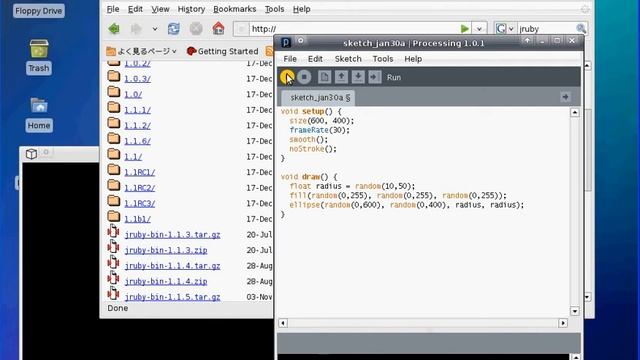The height and width of the screenshot is (360, 640).
Task: Open the 1.1RC1/ folder link
Action: tap(140, 172)
